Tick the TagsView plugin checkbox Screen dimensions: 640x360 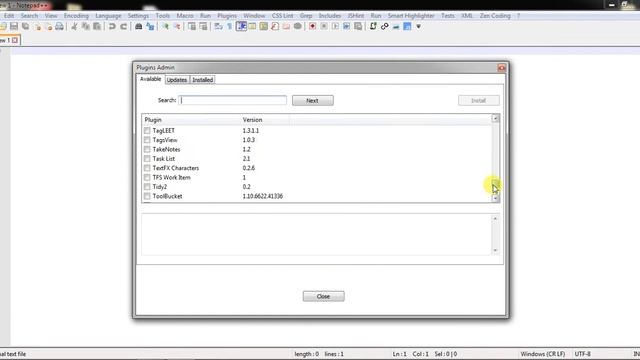click(x=147, y=140)
